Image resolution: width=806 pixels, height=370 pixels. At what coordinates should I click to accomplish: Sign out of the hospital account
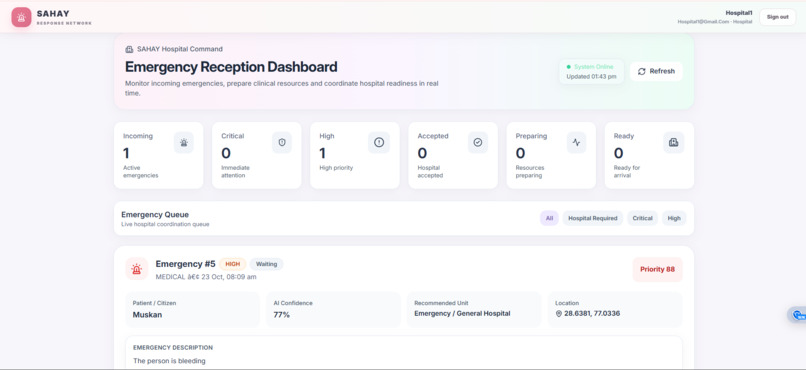pos(777,17)
